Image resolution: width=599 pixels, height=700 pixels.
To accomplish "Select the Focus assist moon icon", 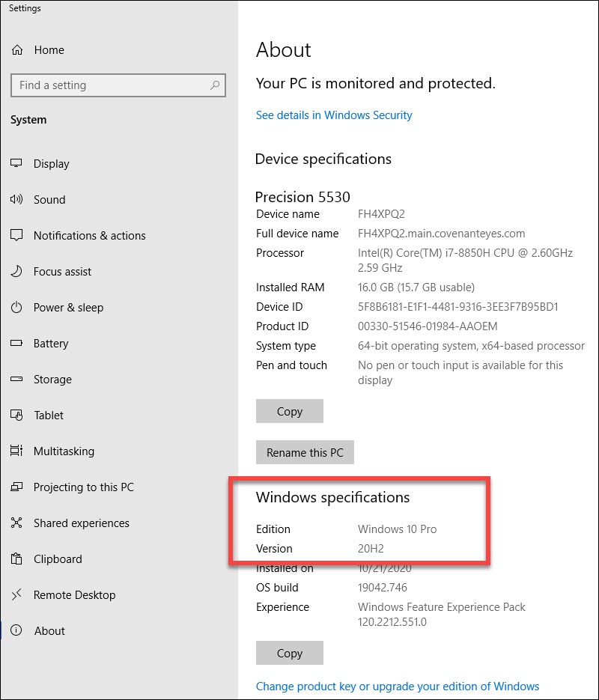I will coord(16,272).
